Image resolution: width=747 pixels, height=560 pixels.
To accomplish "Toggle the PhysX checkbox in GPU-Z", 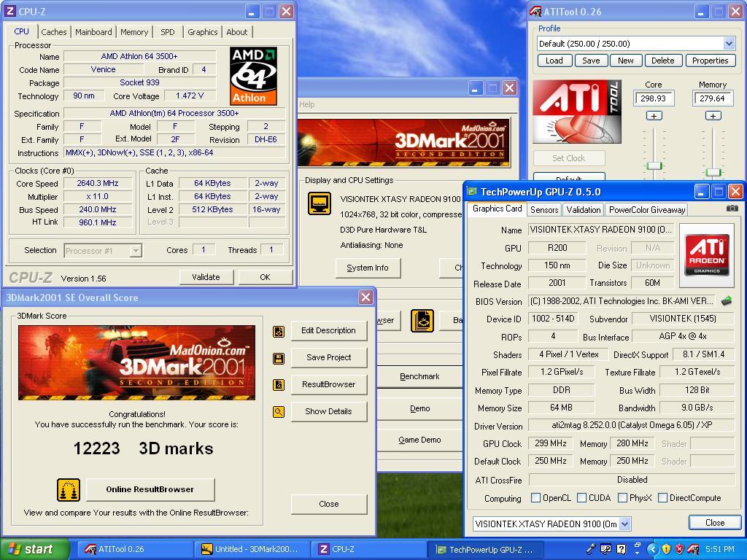I will pyautogui.click(x=623, y=497).
